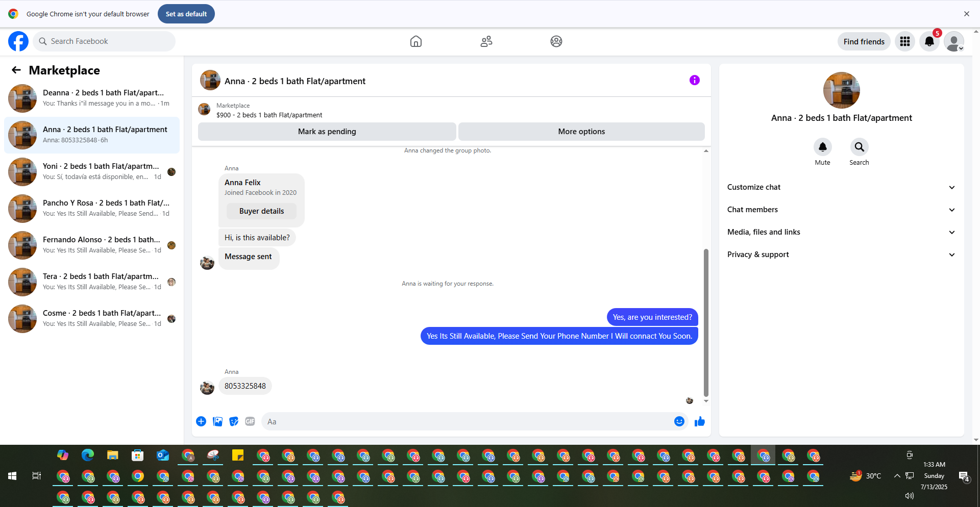Send a thumbs-up like
Image resolution: width=980 pixels, height=507 pixels.
point(700,421)
